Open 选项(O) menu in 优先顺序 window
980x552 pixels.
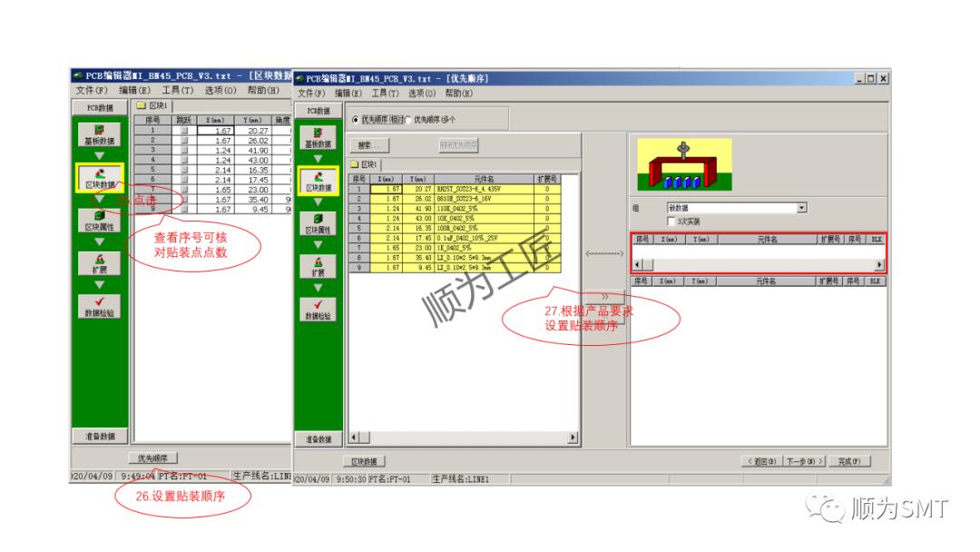pos(422,94)
